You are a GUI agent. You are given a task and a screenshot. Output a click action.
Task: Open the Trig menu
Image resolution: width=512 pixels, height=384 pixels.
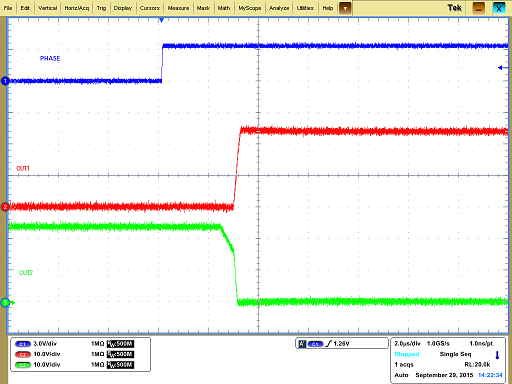click(x=101, y=8)
